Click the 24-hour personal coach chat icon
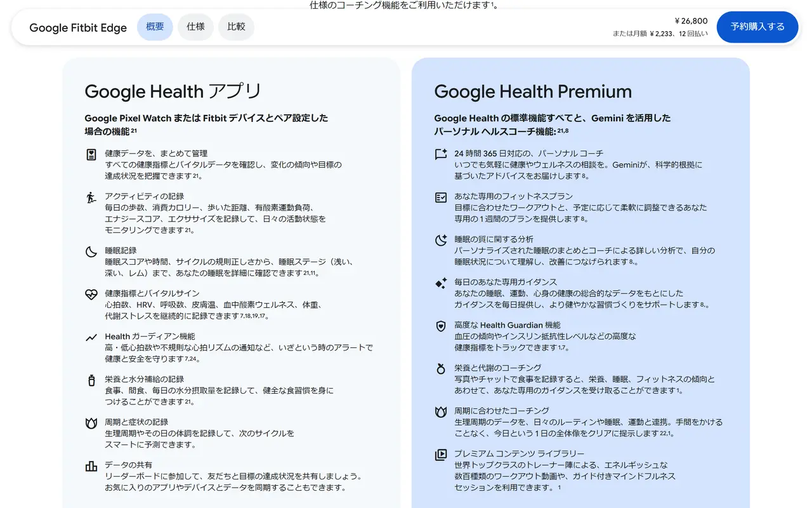This screenshot has width=812, height=508. click(x=441, y=154)
